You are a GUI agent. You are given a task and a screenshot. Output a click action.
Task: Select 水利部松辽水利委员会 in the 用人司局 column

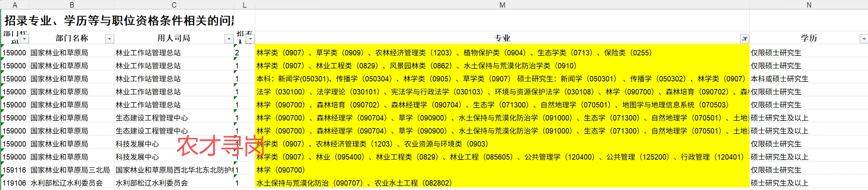[174, 183]
